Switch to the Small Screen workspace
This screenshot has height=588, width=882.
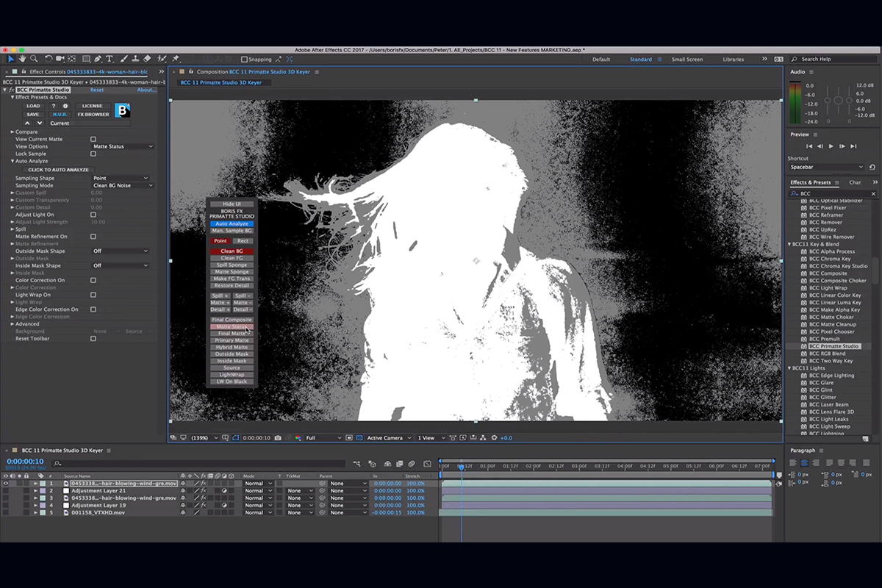[x=687, y=60]
